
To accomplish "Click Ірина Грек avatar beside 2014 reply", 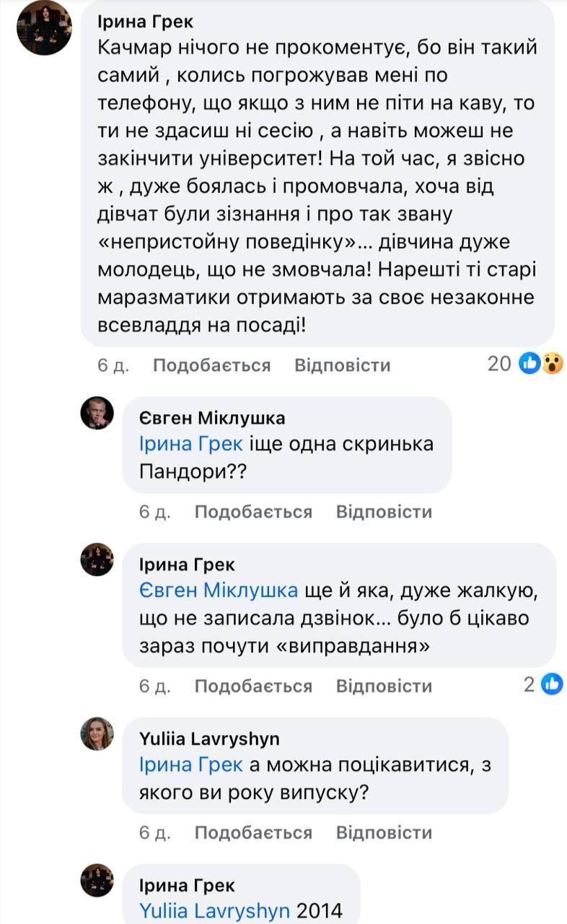I will pos(97,880).
